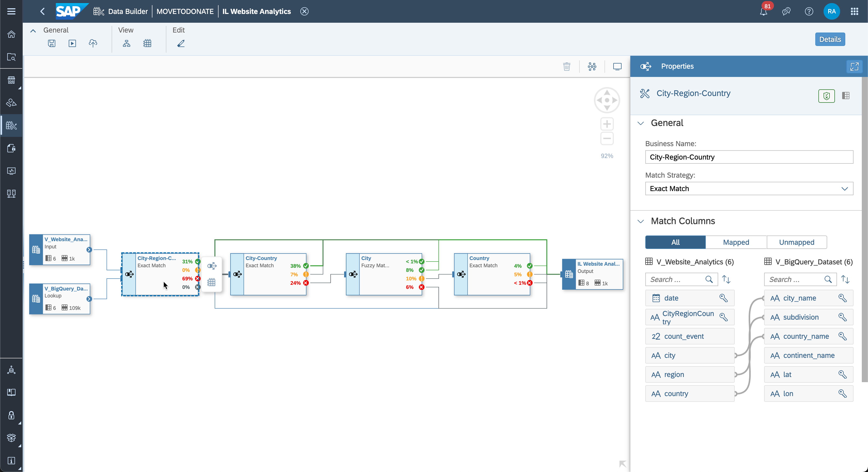Click the auto layout icon above canvas
Image resolution: width=868 pixels, height=472 pixels.
coord(592,66)
